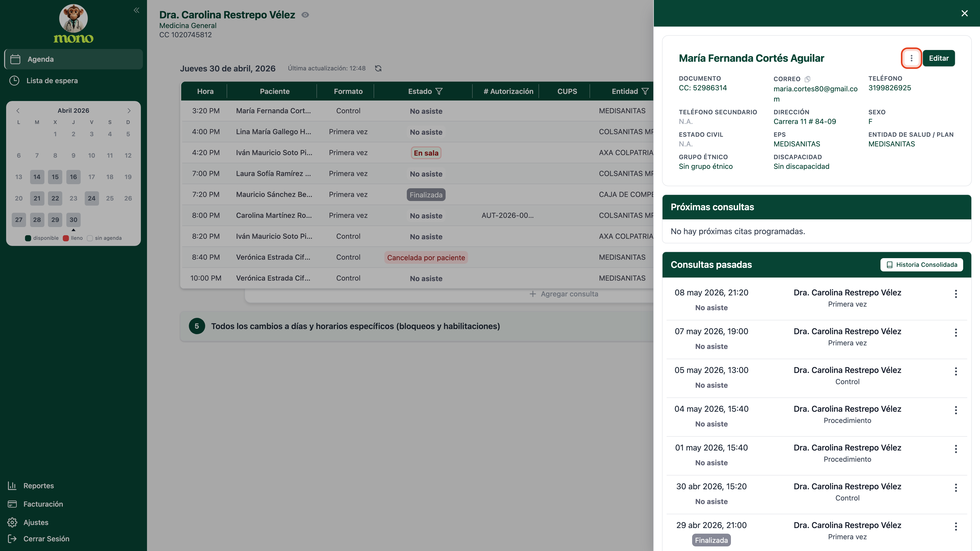Click phone number 3199826925
The height and width of the screenshot is (551, 980).
point(889,88)
